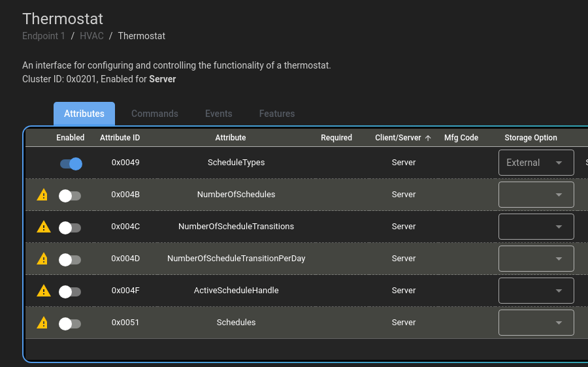Sort table by Attribute ID column header

[x=120, y=138]
